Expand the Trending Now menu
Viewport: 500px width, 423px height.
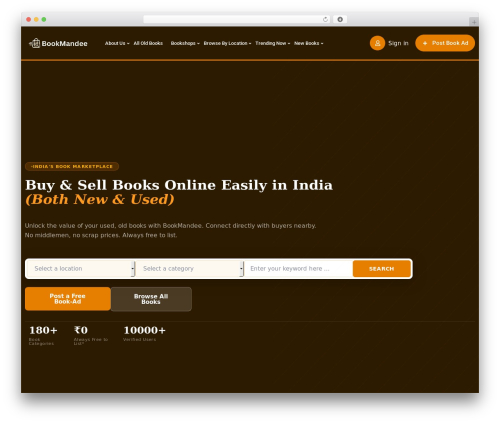(x=272, y=43)
